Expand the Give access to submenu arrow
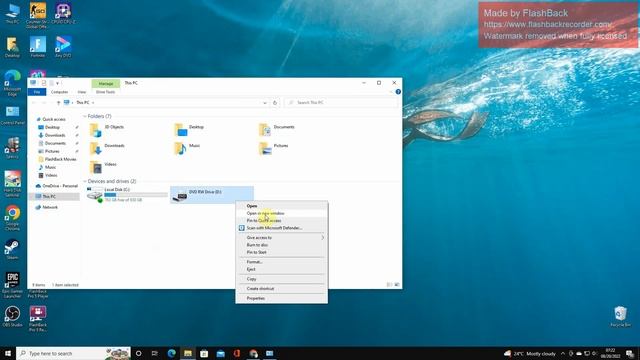The height and width of the screenshot is (360, 640). coord(322,238)
